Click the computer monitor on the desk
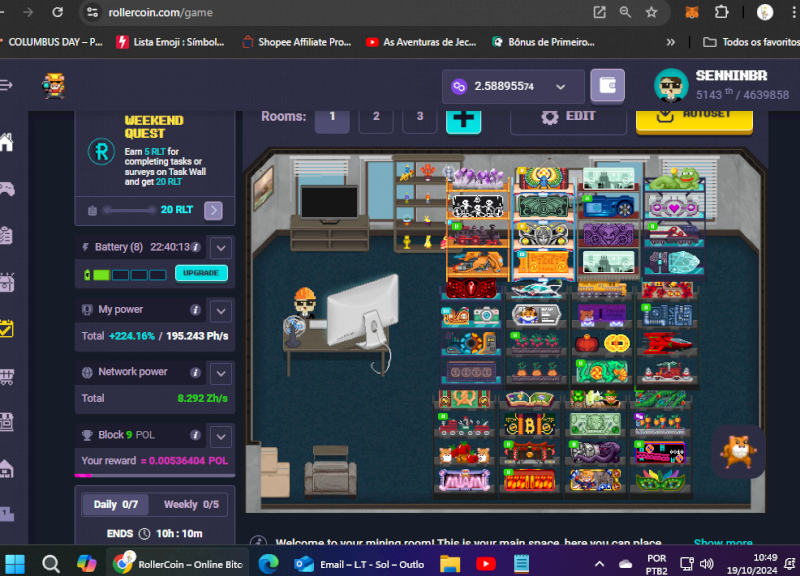The height and width of the screenshot is (576, 800). click(x=363, y=311)
